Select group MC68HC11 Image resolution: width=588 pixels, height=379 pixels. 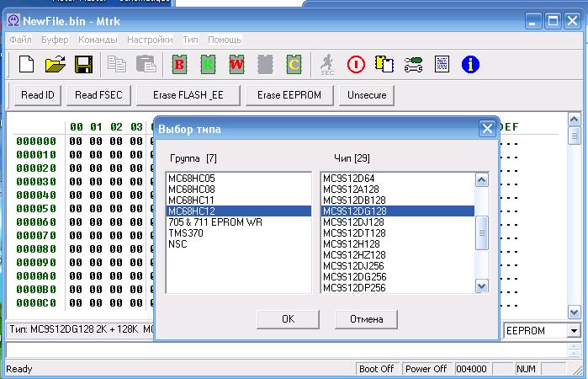click(x=239, y=200)
